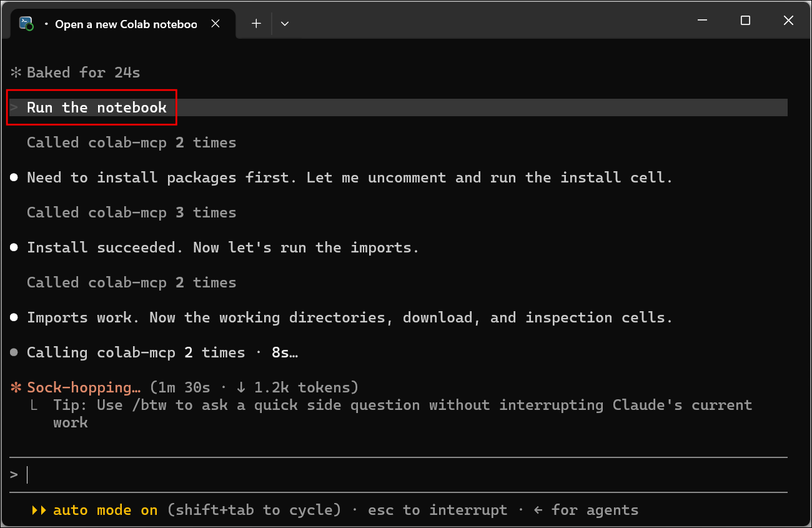Viewport: 812px width, 528px height.
Task: Minimize the terminal window
Action: tap(702, 21)
